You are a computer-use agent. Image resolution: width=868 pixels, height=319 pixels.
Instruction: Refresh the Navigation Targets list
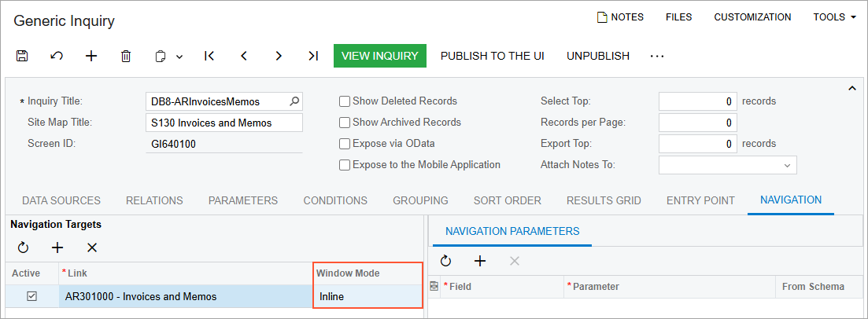coord(23,247)
